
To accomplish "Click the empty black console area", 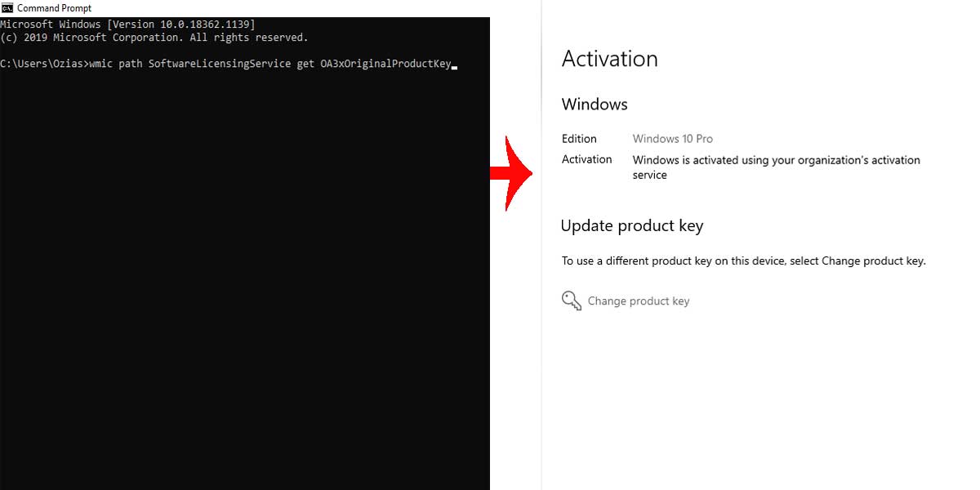I will pyautogui.click(x=245, y=278).
